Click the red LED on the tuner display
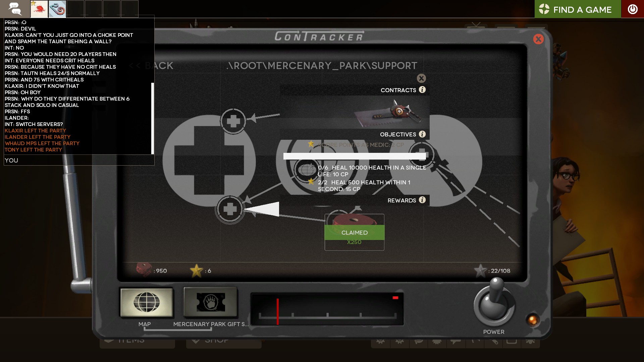This screenshot has width=644, height=362. pos(395,298)
